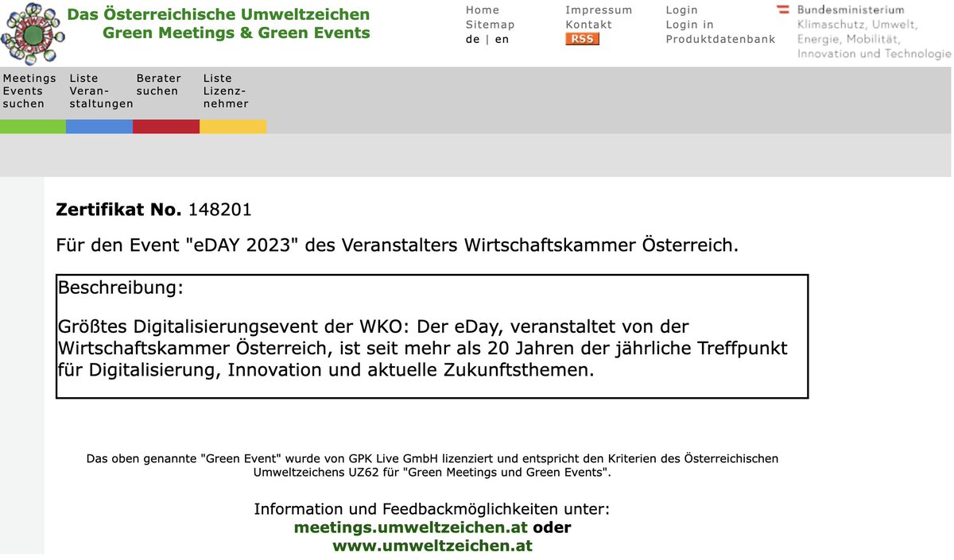This screenshot has height=560, width=954.
Task: Open the Kontakt page
Action: tap(588, 25)
